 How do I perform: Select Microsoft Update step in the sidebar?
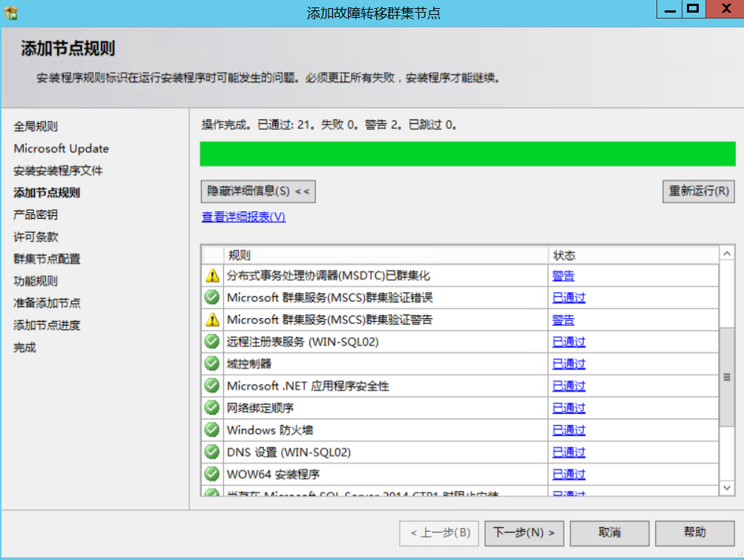coord(62,148)
